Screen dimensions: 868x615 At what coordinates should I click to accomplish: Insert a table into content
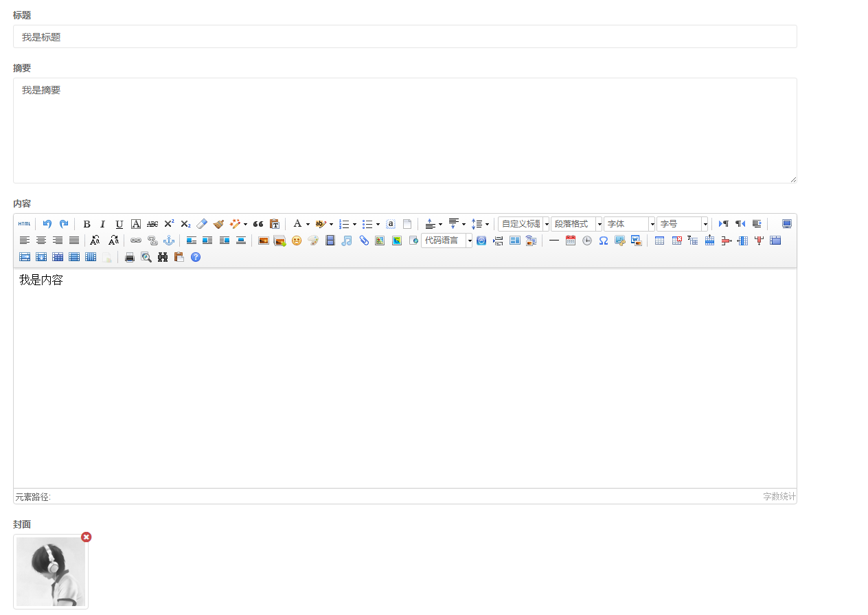tap(660, 241)
